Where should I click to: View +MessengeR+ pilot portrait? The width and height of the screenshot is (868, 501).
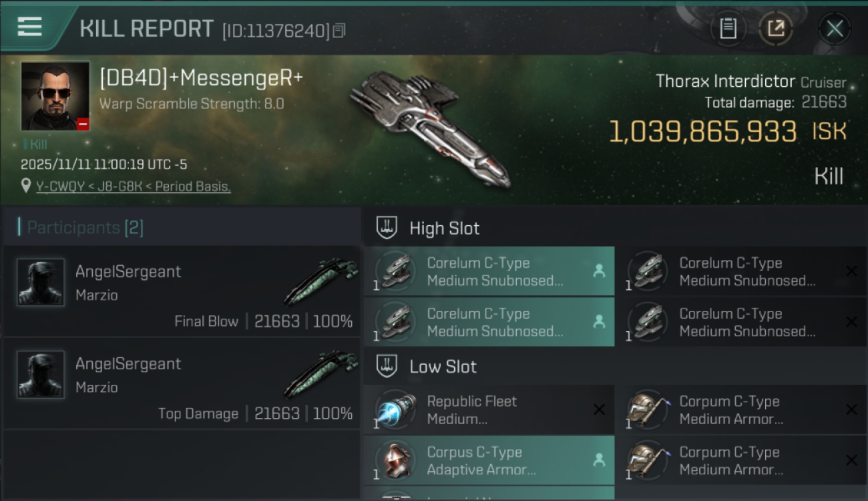(55, 96)
